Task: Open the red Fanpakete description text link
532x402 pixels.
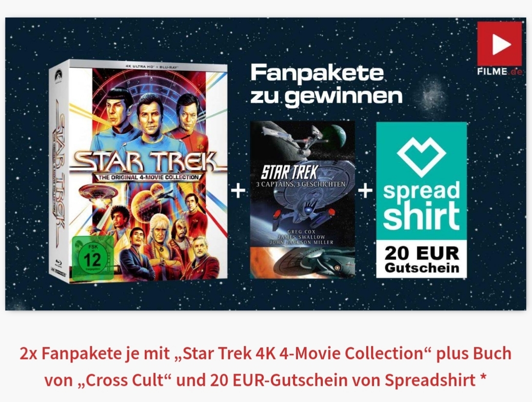Action: [x=266, y=367]
